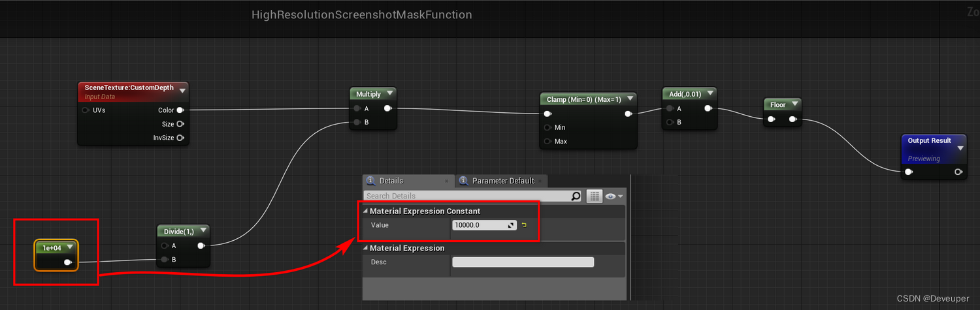Click the Desc text field
Image resolution: width=980 pixels, height=310 pixels.
523,262
